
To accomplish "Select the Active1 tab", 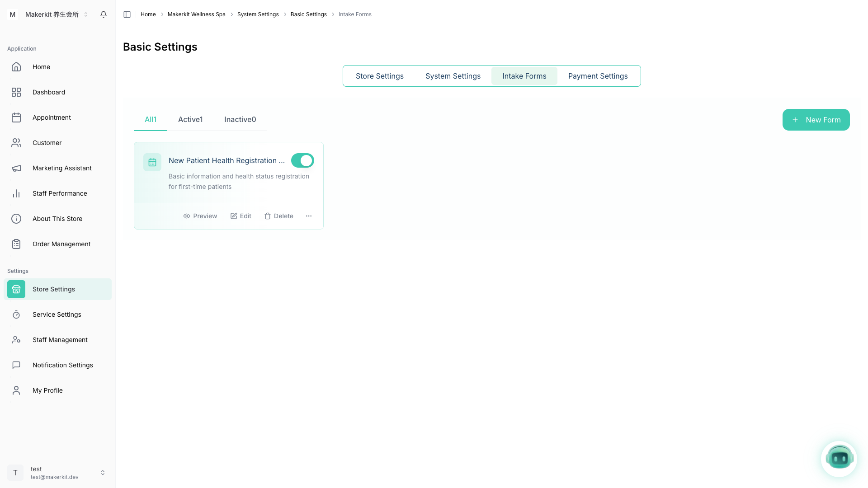I will pyautogui.click(x=190, y=119).
